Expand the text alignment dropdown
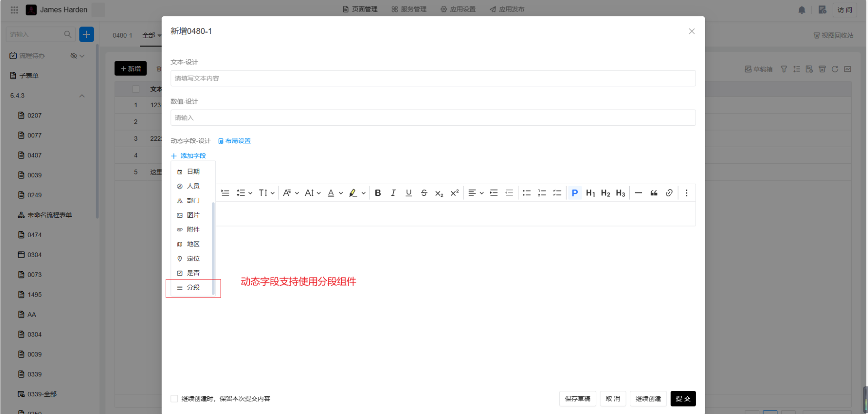 click(x=482, y=193)
